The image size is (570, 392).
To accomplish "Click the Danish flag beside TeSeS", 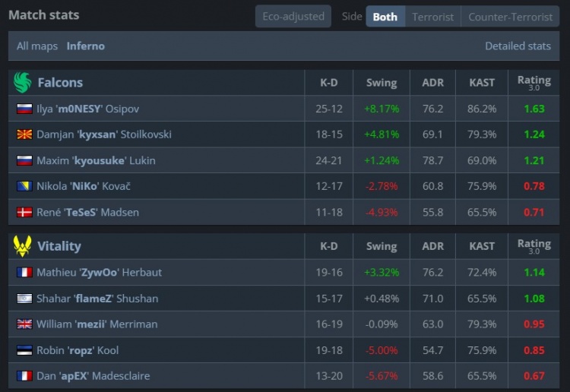I will (x=24, y=212).
